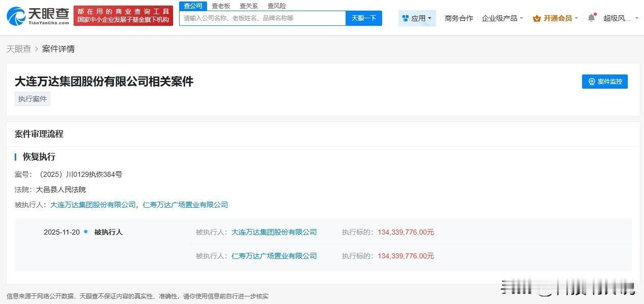Click the 天眼一下 search button

364,18
